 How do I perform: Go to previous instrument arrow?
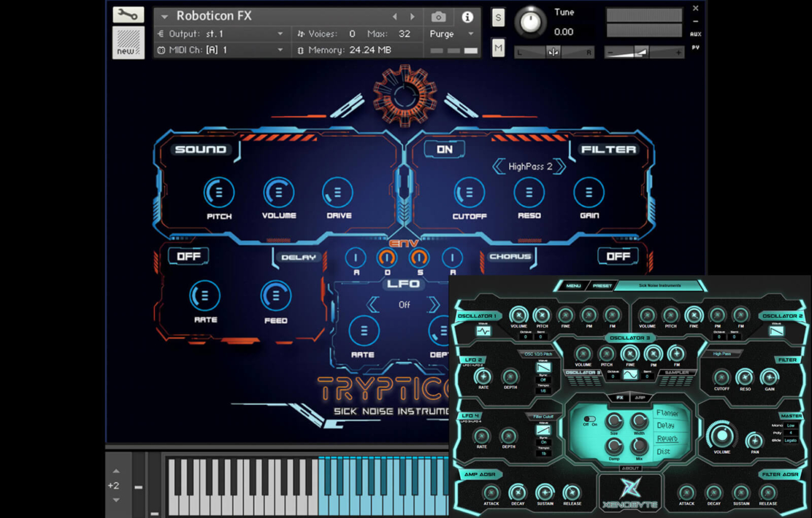tap(395, 17)
